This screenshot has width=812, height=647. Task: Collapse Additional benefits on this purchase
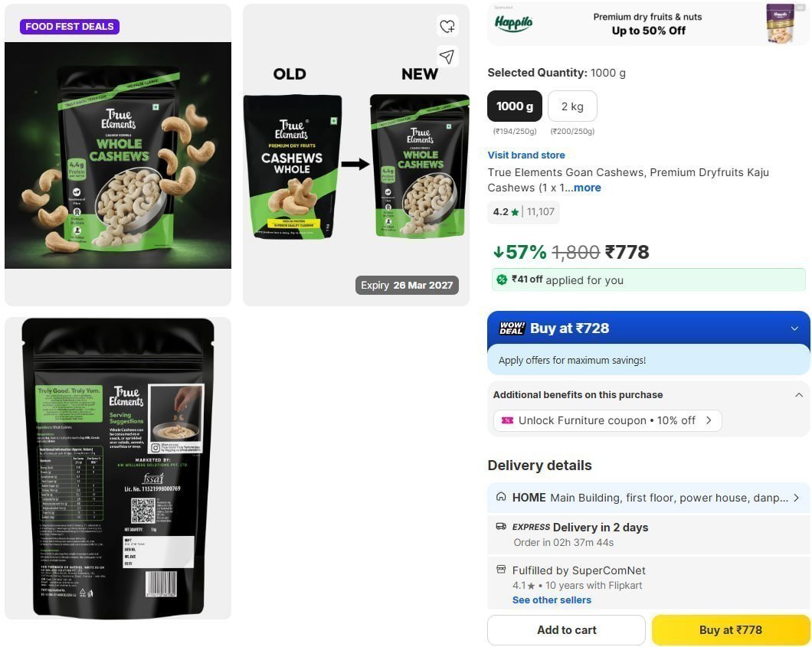pos(798,395)
